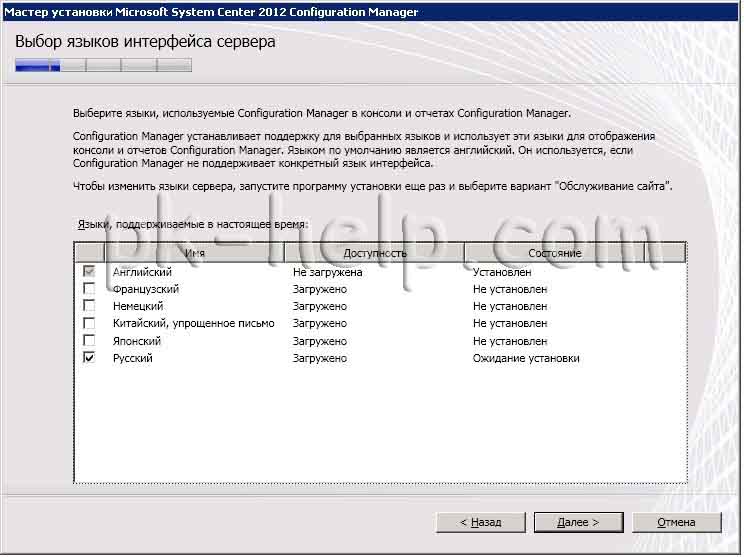Cancel setup with the Отмена button

[677, 522]
